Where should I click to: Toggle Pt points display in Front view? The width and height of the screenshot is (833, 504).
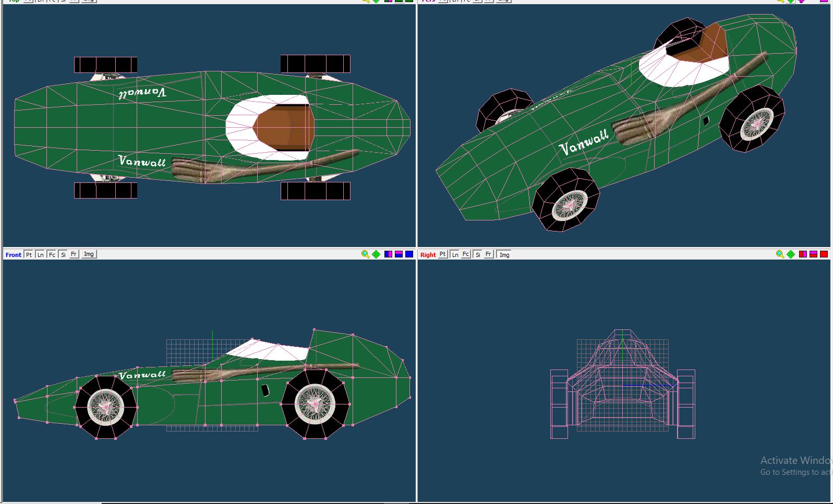coord(29,254)
